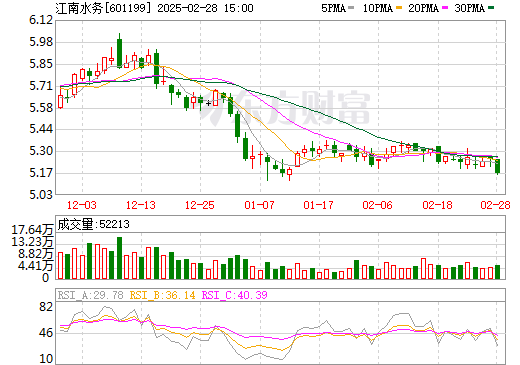
Task: Click the last green candlestick on 02-28
Action: 498,166
